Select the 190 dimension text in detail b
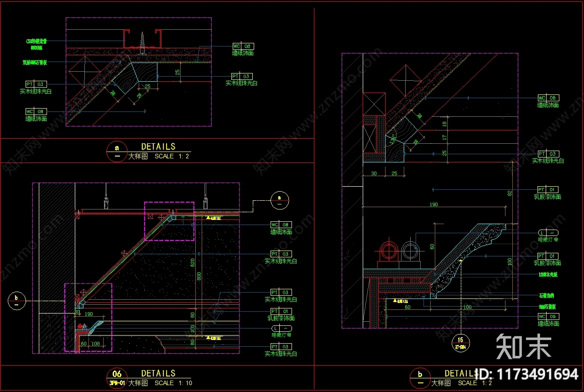The width and height of the screenshot is (584, 392). coord(433,204)
